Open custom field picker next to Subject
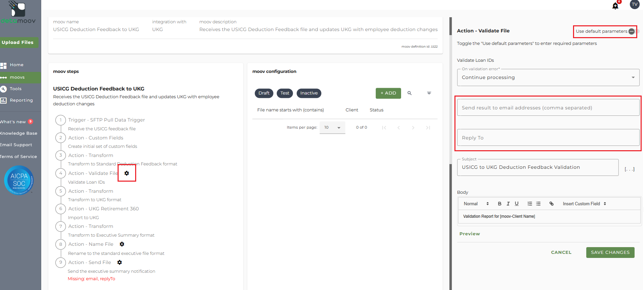Screen dimensions: 644x290 point(629,169)
